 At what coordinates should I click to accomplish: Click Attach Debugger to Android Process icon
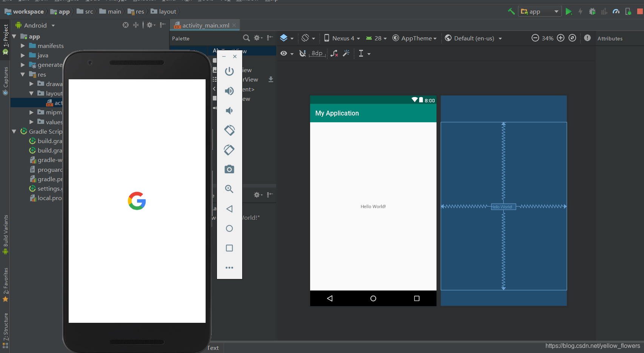coord(628,11)
